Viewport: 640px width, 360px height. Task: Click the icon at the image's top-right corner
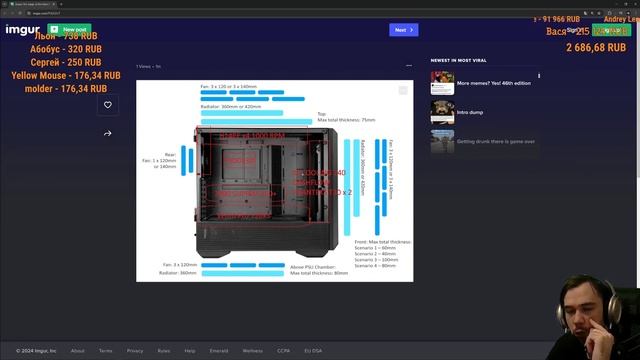point(403,90)
